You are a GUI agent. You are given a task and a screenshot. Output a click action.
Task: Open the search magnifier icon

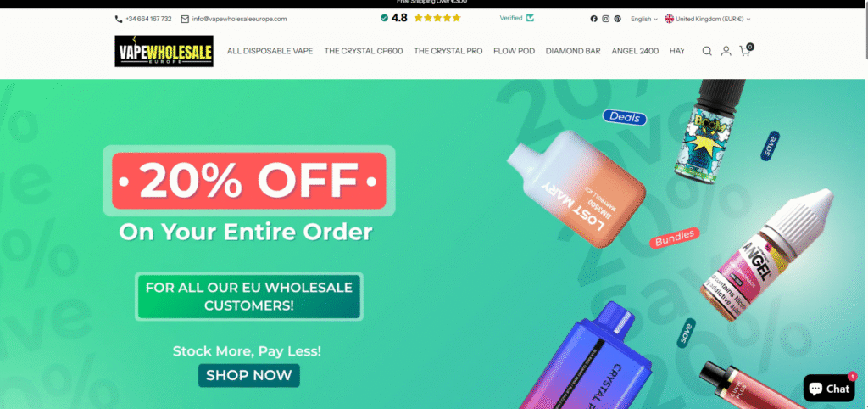coord(707,51)
